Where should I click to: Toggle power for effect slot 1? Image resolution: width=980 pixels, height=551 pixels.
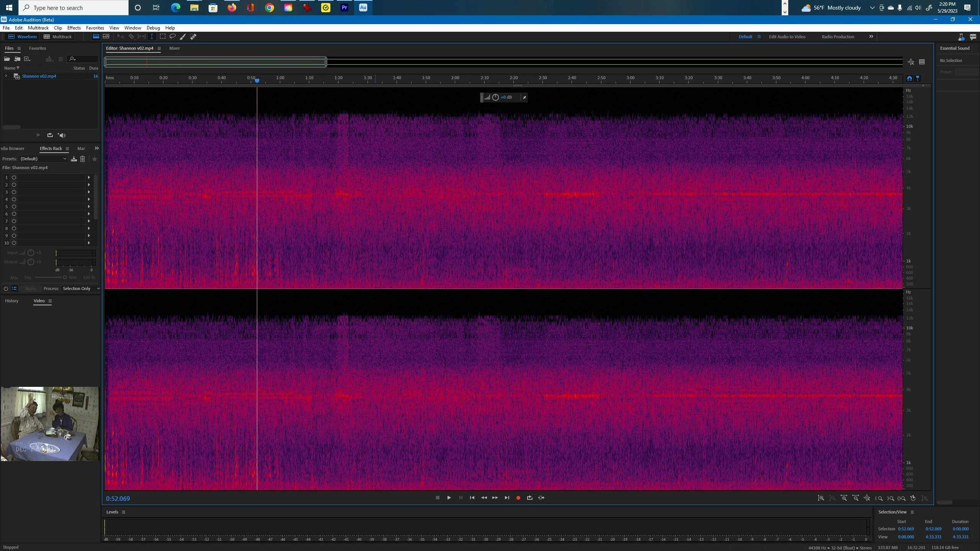[14, 178]
